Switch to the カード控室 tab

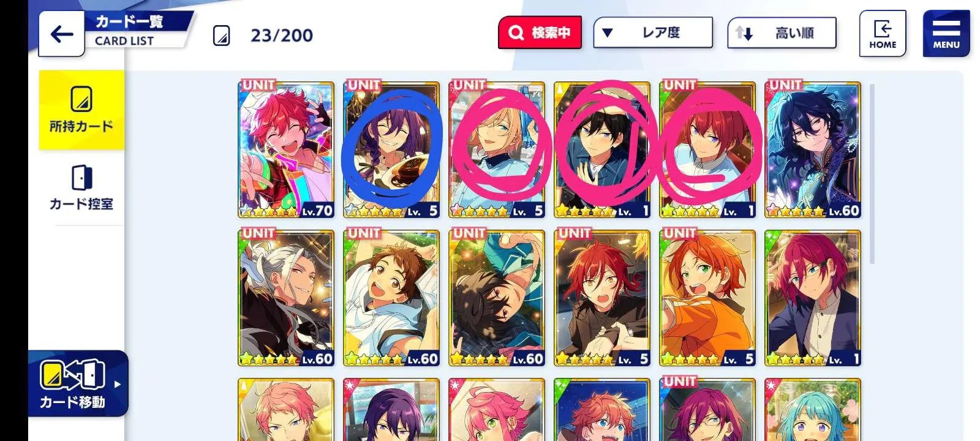81,187
